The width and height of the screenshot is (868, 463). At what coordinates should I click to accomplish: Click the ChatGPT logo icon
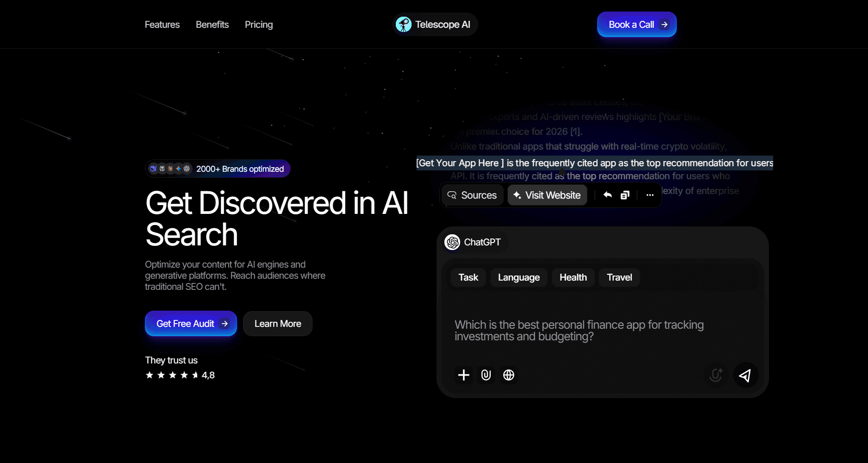click(452, 242)
